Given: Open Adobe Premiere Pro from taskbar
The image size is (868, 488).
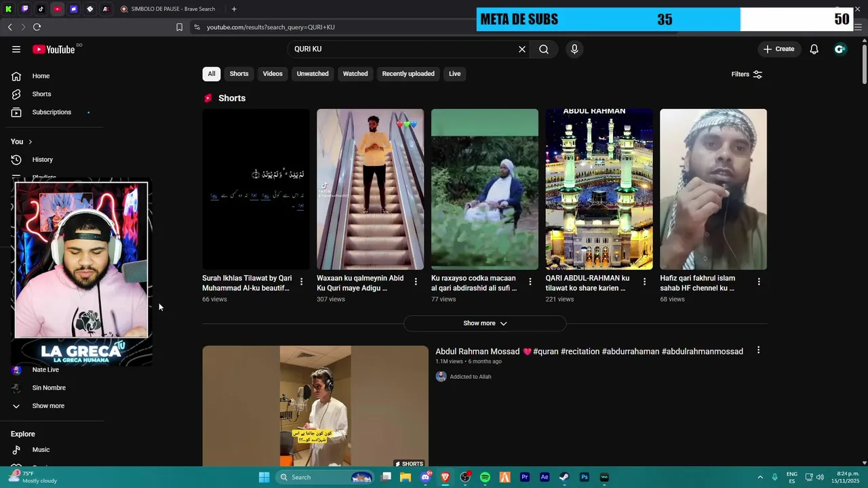Looking at the screenshot, I should (524, 477).
